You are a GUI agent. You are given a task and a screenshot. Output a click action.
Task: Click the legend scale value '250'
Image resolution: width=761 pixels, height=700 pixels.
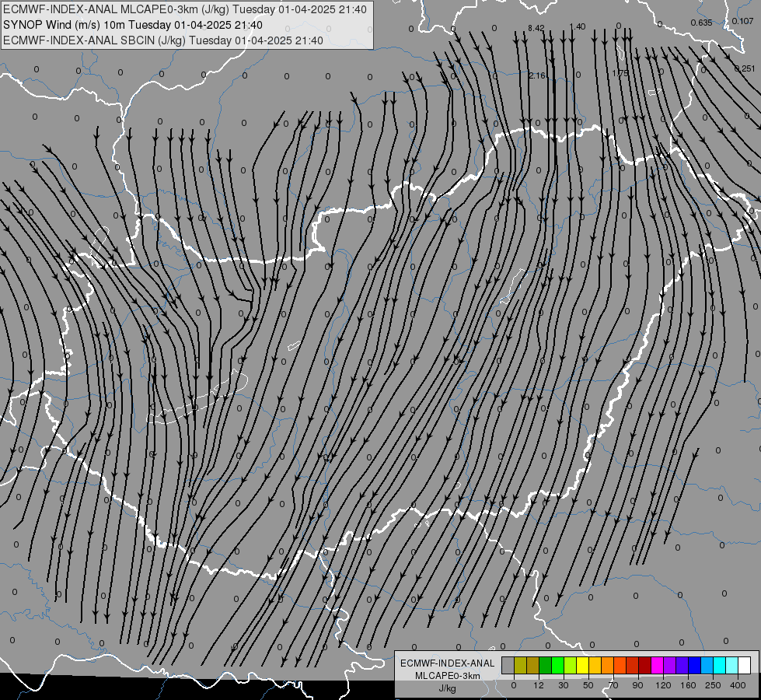713,685
